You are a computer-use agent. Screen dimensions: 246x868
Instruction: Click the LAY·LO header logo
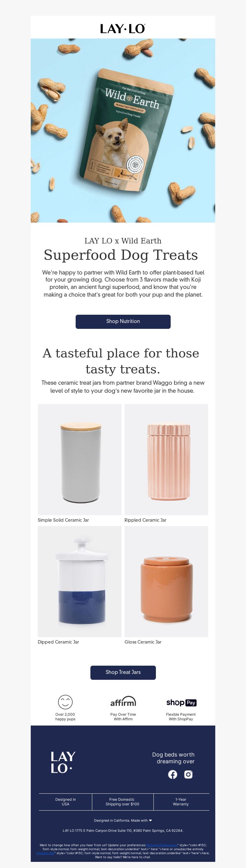point(123,29)
